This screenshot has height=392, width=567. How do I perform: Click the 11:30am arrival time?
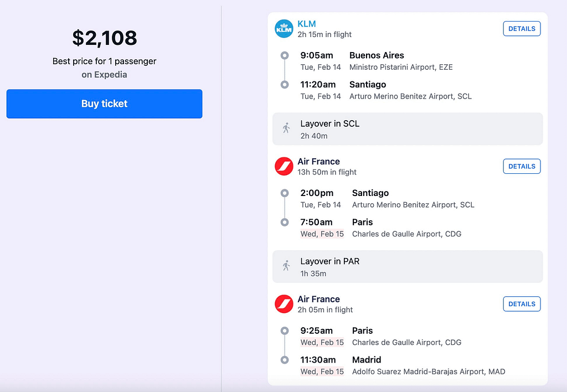pos(318,360)
